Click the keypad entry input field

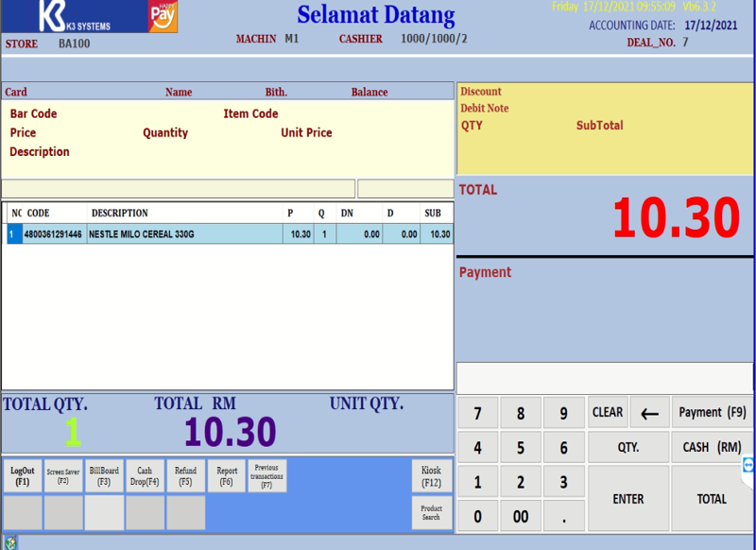click(605, 378)
